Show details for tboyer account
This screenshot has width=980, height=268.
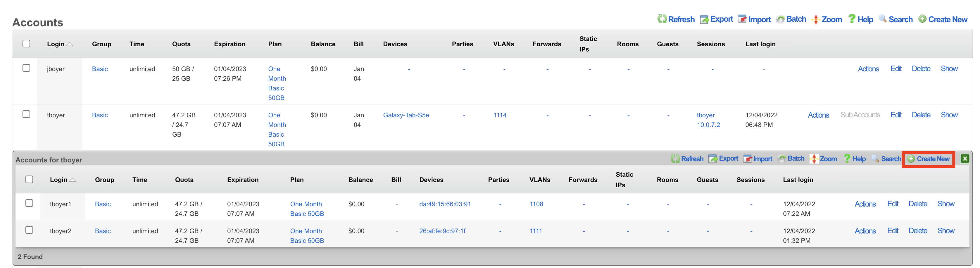pos(949,115)
